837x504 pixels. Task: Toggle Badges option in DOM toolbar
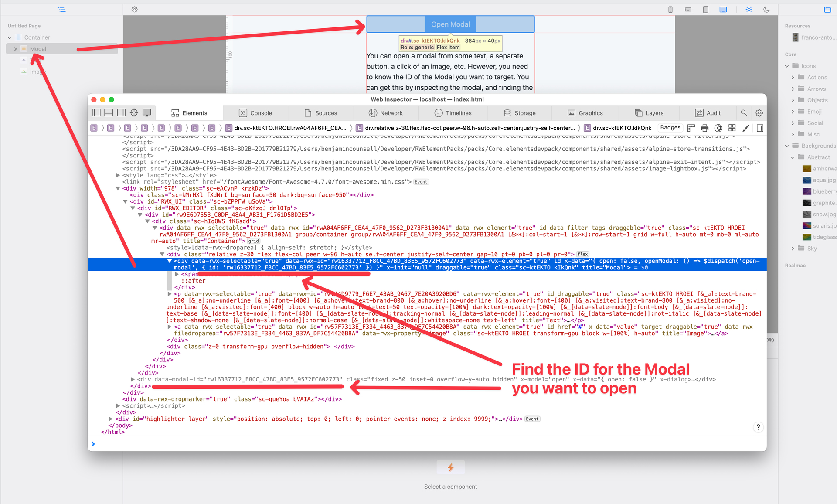click(670, 128)
